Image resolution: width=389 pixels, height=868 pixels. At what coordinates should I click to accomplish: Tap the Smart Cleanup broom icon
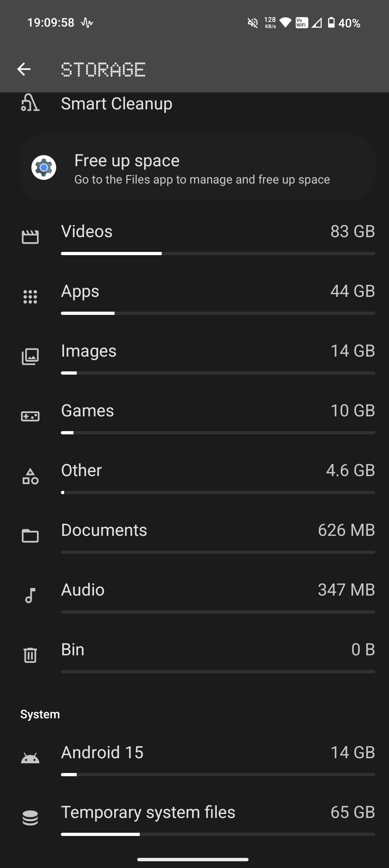[x=30, y=103]
